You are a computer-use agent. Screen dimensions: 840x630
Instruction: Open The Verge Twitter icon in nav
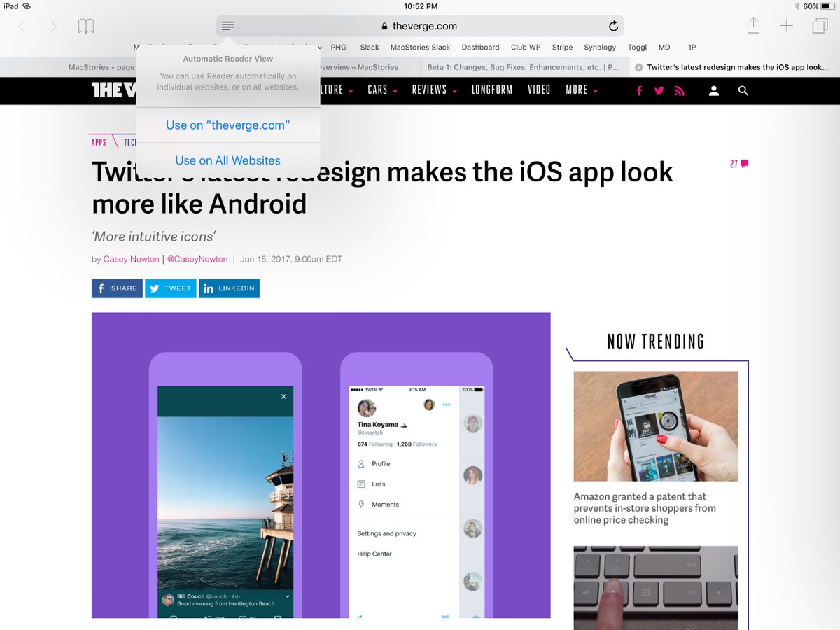click(x=659, y=91)
